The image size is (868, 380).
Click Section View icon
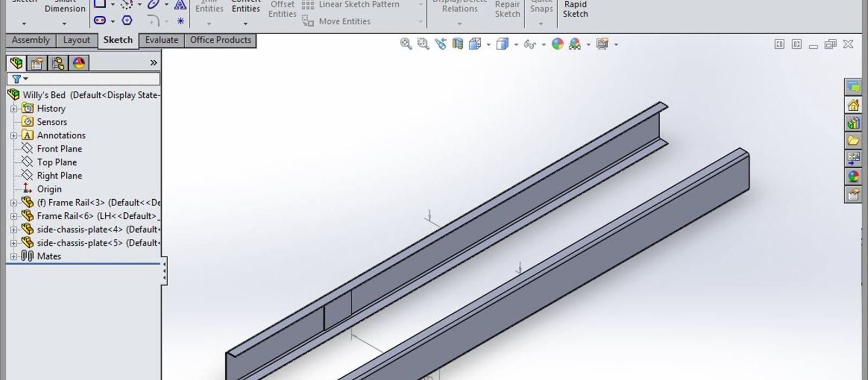tap(458, 44)
